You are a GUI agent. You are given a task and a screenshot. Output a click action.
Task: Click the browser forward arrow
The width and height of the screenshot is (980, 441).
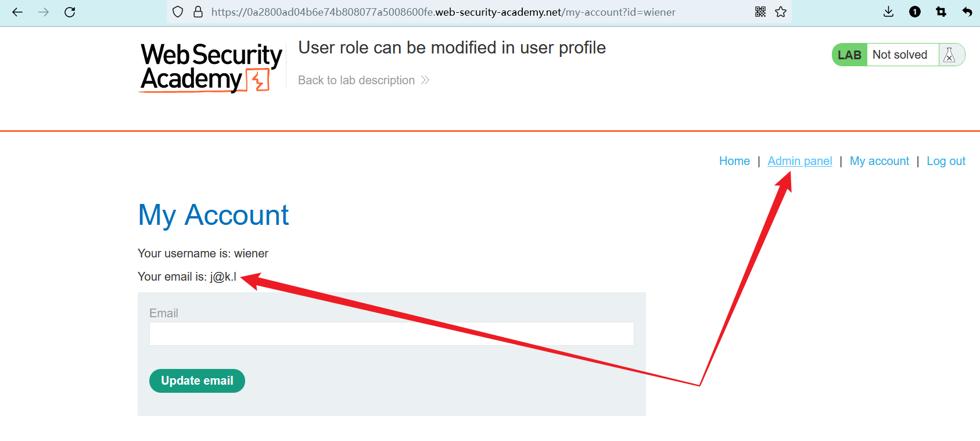pos(44,12)
